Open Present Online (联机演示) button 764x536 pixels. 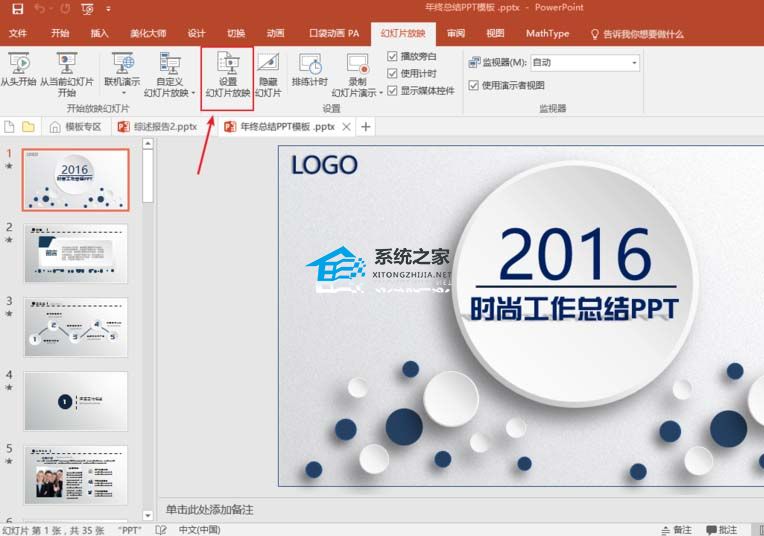click(122, 69)
